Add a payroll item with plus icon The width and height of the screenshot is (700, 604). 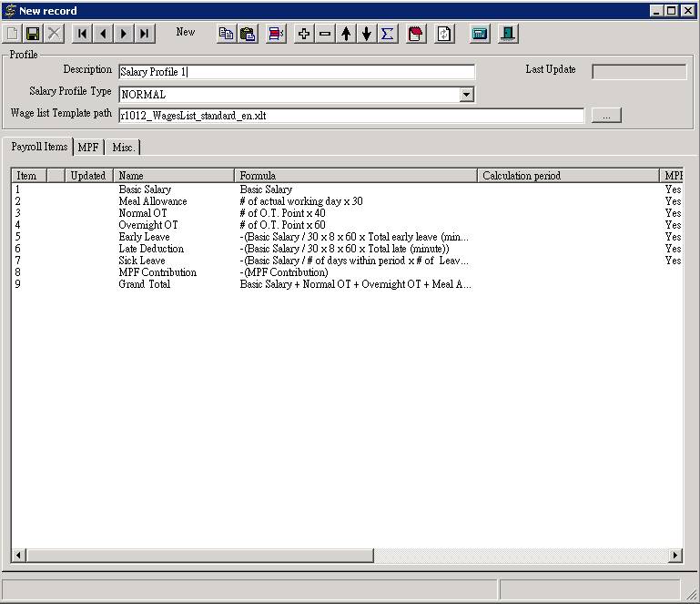[304, 34]
